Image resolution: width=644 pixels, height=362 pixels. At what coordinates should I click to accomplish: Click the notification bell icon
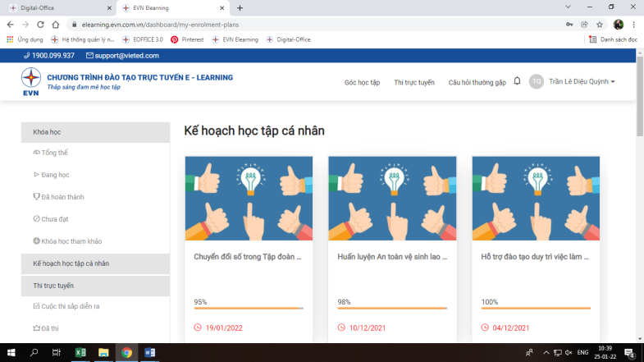point(517,81)
